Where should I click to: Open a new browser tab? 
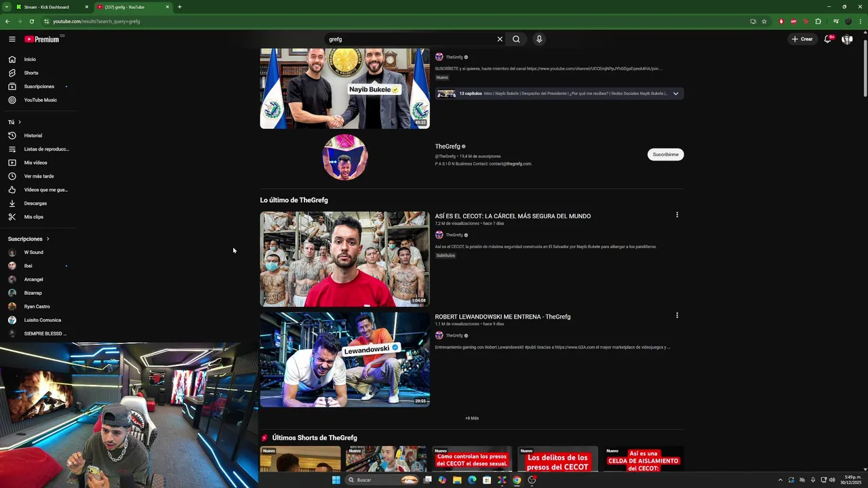click(179, 7)
